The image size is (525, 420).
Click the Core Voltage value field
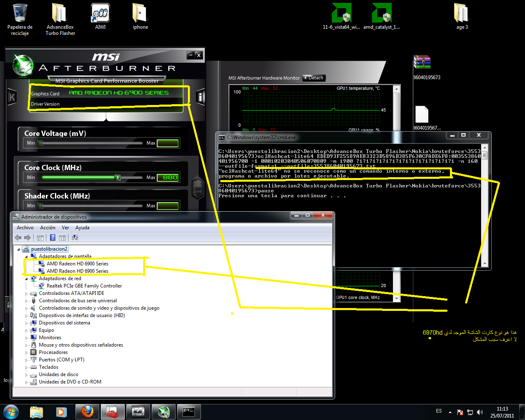168,143
